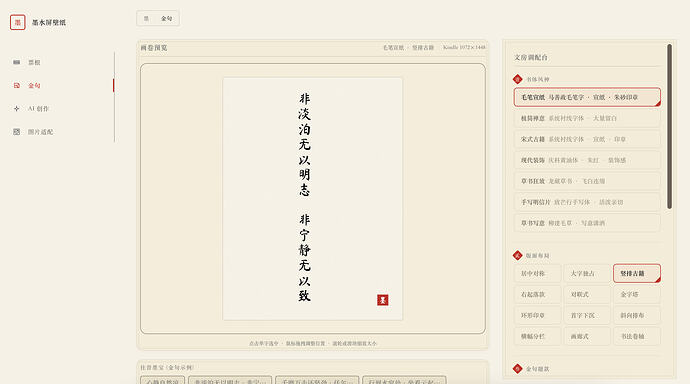
Task: Choose the 对联式 layout
Action: pos(587,294)
